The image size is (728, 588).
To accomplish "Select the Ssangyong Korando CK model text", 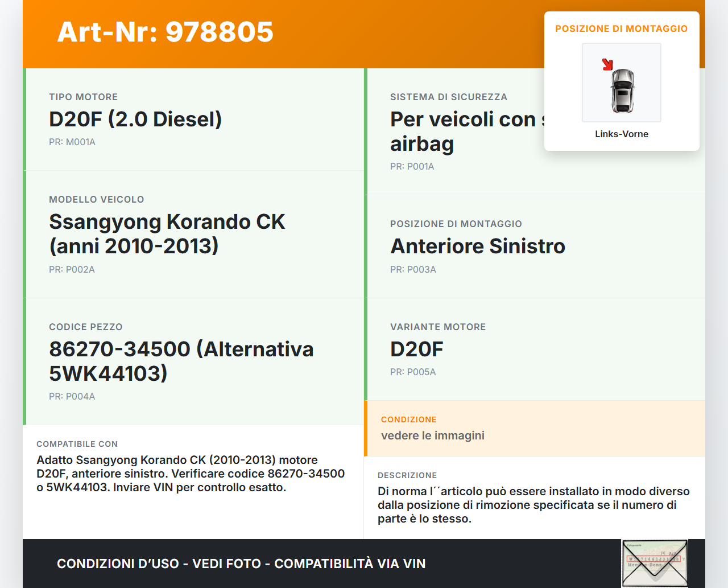I will tap(167, 234).
